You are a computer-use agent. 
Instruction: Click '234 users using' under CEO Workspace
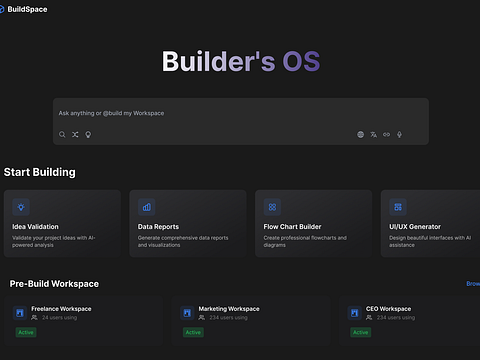point(396,318)
